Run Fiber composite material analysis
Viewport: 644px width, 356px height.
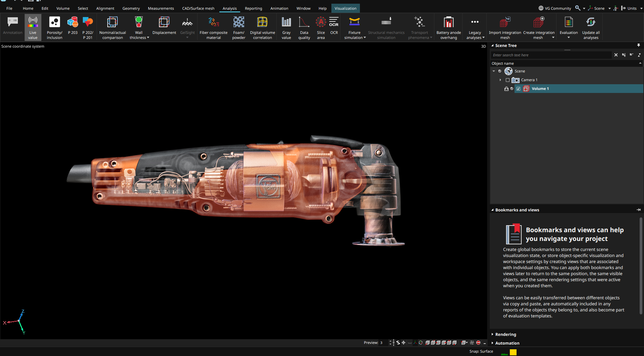213,28
